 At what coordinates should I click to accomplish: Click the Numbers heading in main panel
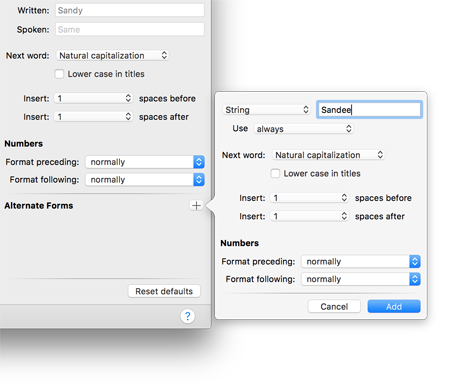[x=24, y=144]
